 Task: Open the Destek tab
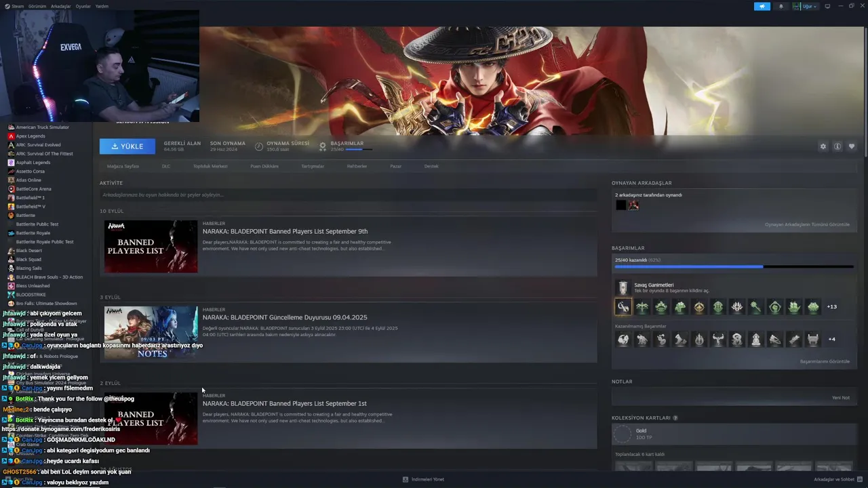(431, 166)
